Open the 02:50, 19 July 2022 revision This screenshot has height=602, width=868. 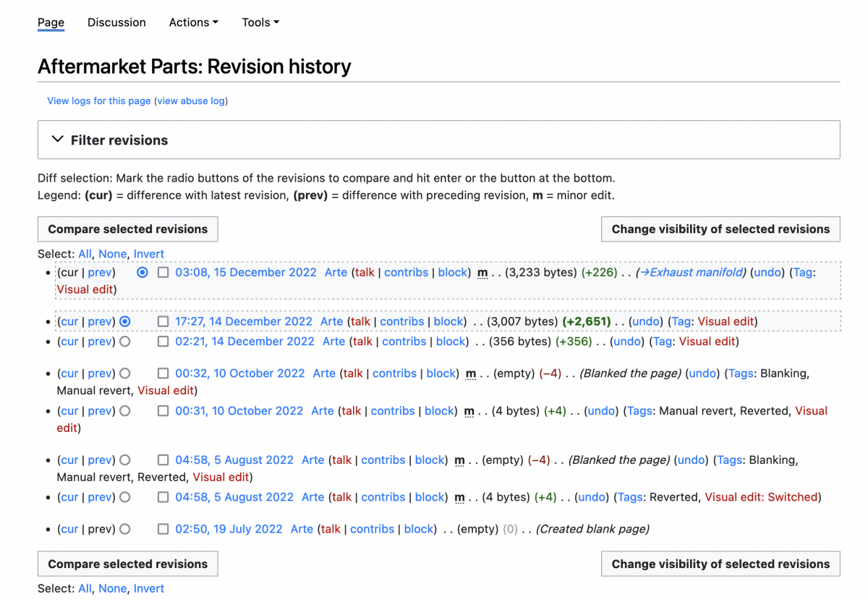coord(229,529)
